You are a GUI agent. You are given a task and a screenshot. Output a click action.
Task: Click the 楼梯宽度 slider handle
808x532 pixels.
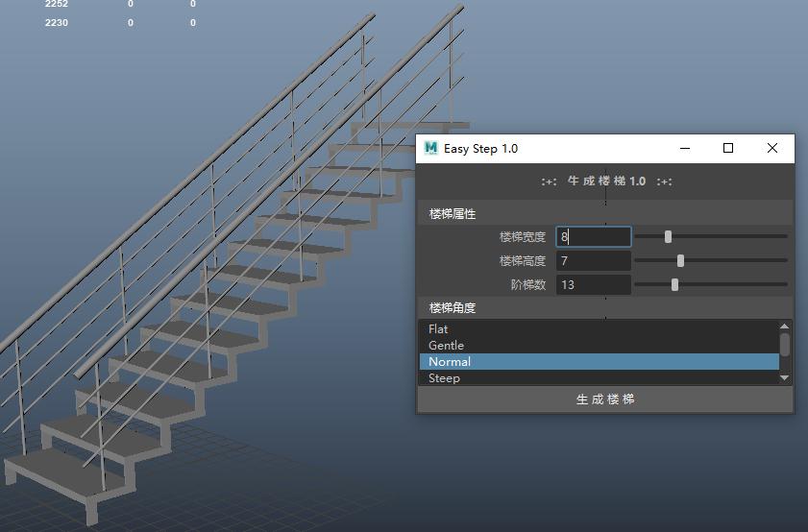668,236
